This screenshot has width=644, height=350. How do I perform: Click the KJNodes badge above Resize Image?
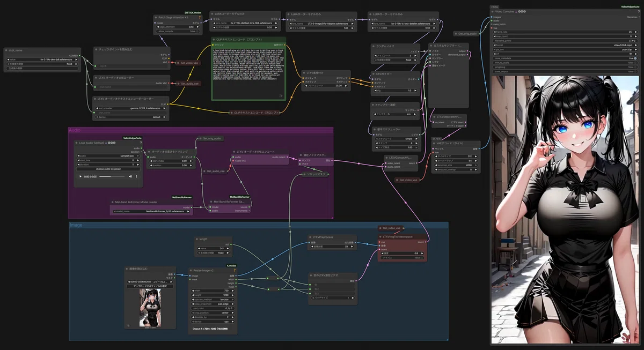tap(231, 265)
